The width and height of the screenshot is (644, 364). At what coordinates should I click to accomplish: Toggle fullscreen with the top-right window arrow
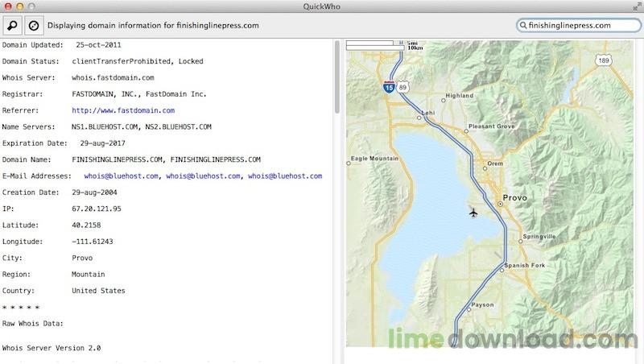636,6
